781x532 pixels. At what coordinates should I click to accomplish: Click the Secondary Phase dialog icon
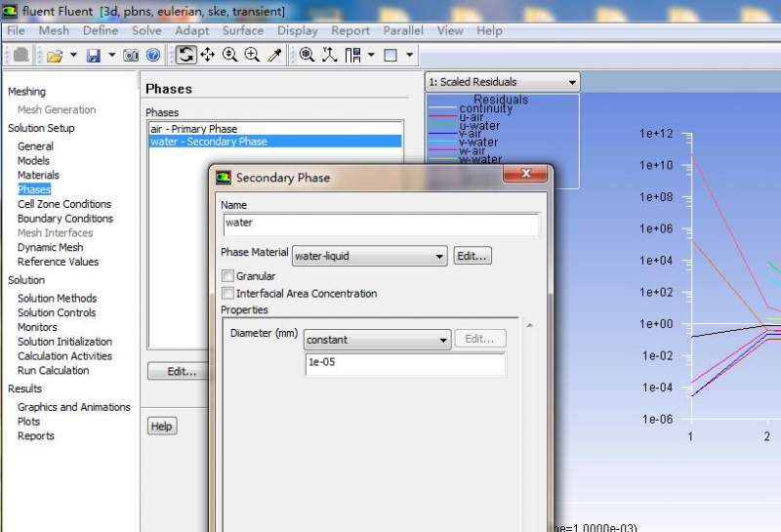tap(224, 178)
